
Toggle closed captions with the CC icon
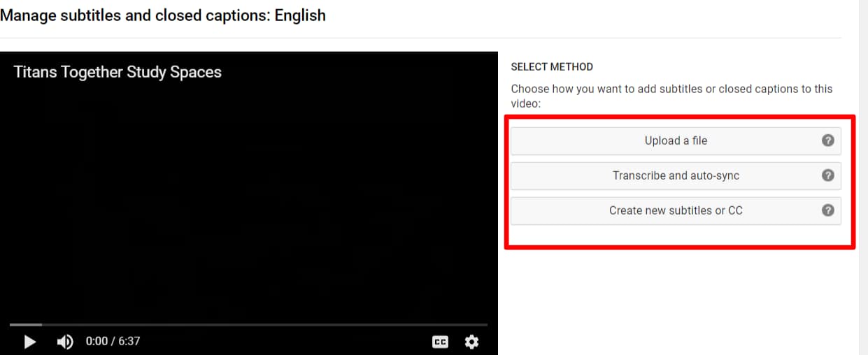pyautogui.click(x=440, y=342)
